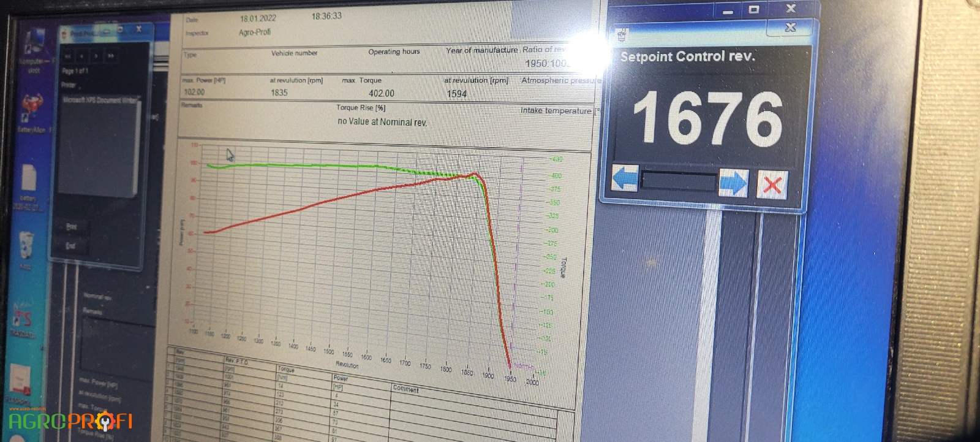The height and width of the screenshot is (442, 980).
Task: Click the setpoint slider bar between arrows
Action: click(x=679, y=181)
